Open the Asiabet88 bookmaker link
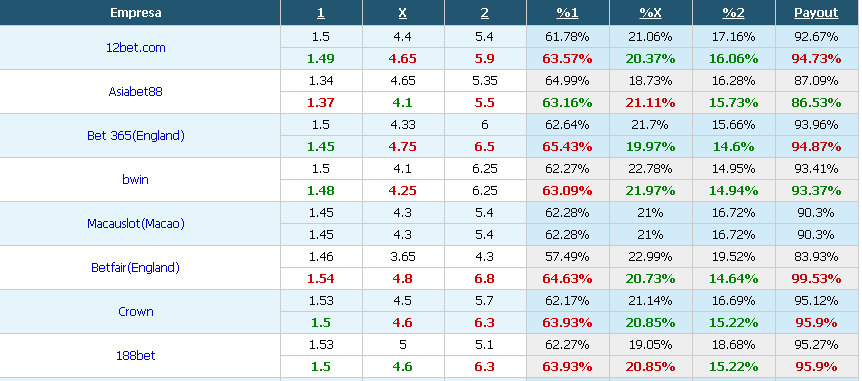Screen dimensions: 862x381 tap(135, 92)
